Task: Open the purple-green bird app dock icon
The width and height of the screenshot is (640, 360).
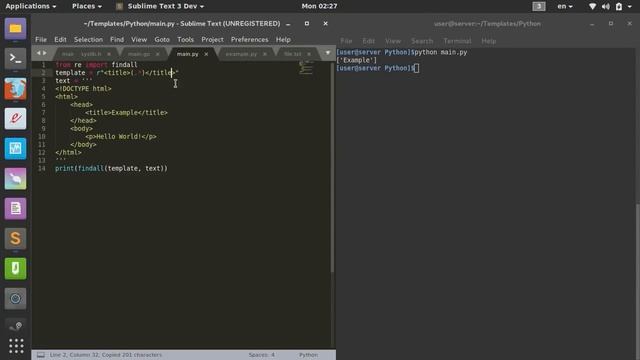Action: 16,178
